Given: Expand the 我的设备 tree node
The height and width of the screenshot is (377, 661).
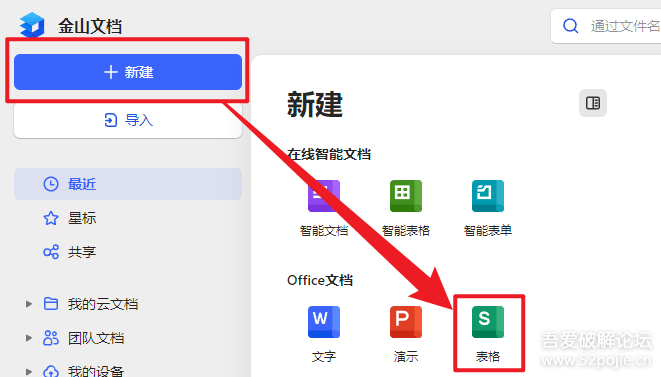Looking at the screenshot, I should 29,372.
